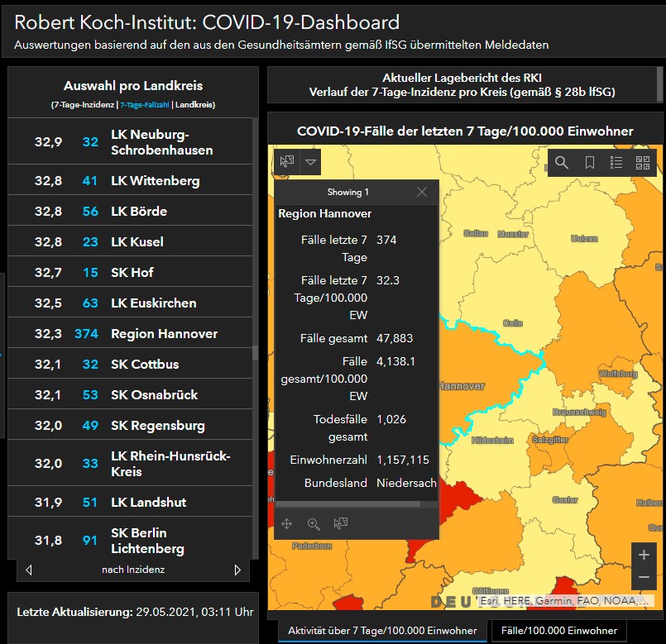Switch to Aktivität über 7 Tage/100.000 Einwohner tab
Screen dimensions: 666x644
coord(382,631)
